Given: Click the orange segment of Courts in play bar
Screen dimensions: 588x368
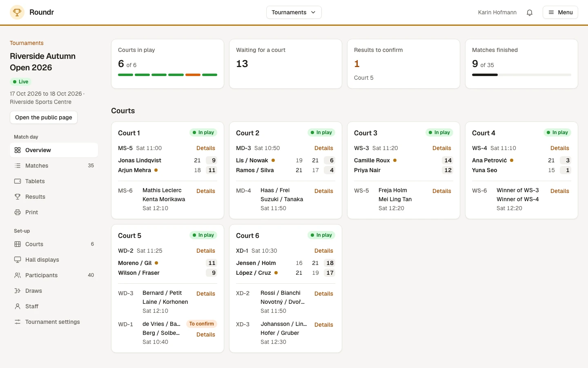Looking at the screenshot, I should tap(193, 75).
